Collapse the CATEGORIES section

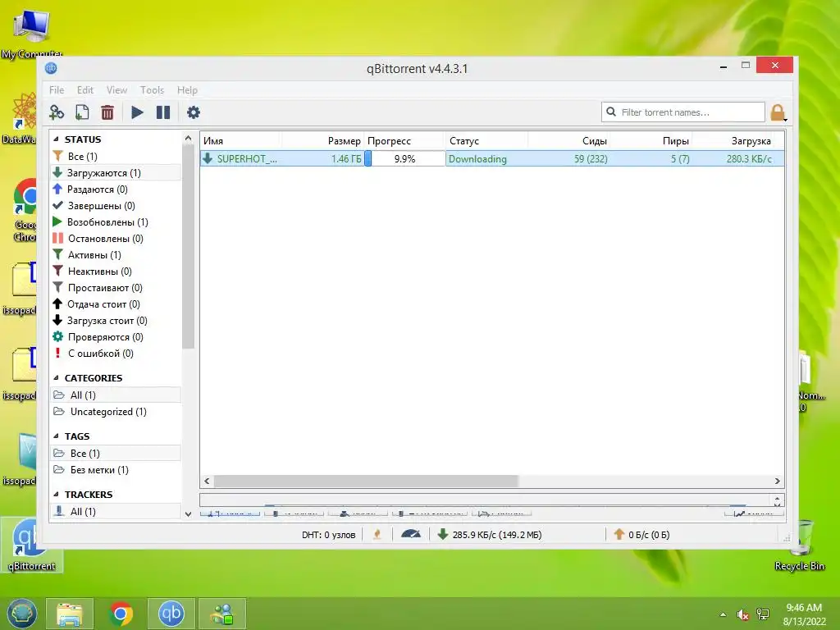57,377
